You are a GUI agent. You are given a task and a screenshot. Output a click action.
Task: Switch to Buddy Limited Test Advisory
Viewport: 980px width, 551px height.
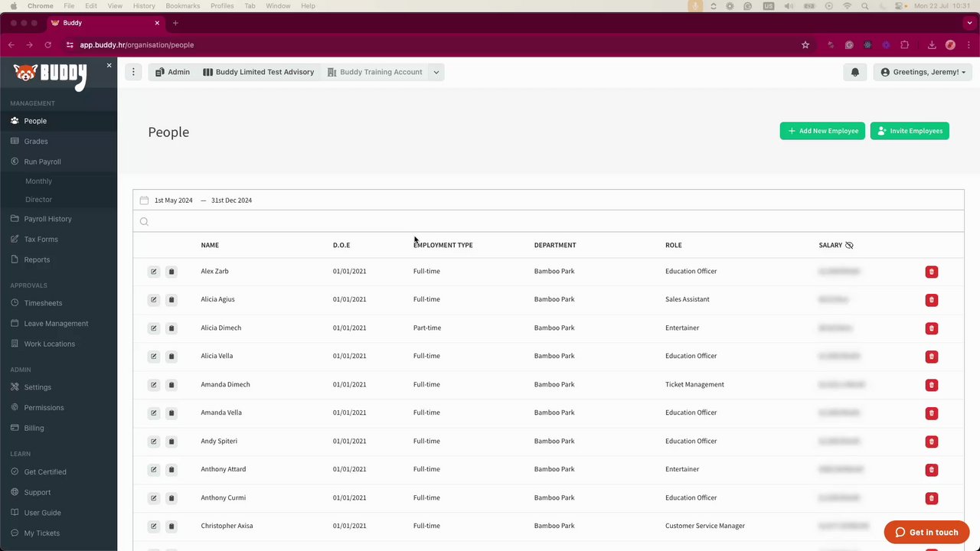258,72
